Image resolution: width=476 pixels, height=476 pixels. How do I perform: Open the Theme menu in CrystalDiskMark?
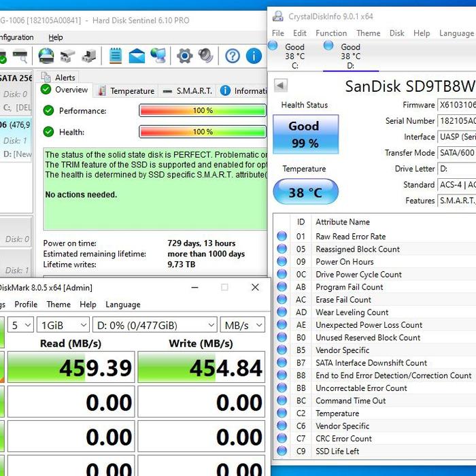coord(58,304)
